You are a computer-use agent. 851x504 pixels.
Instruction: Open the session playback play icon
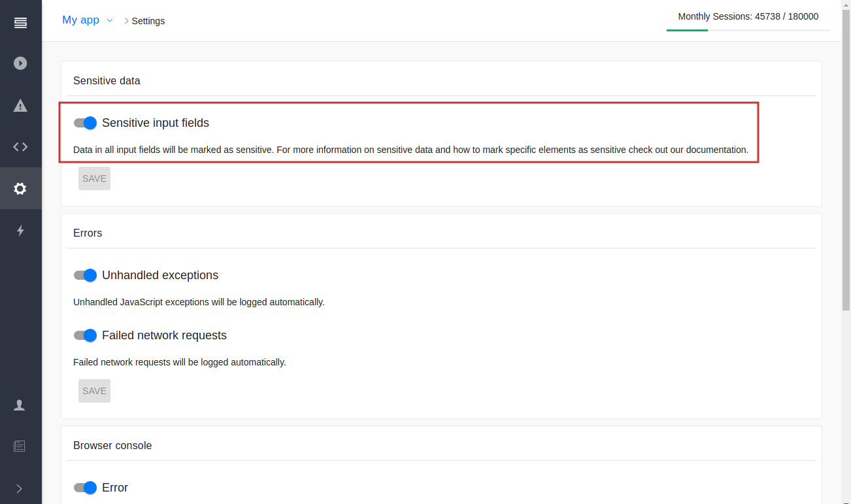pos(20,63)
